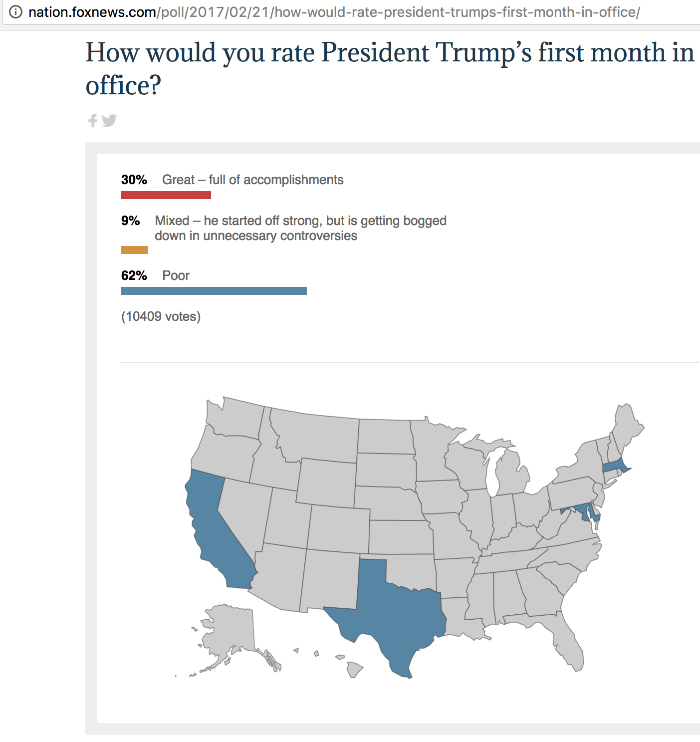Click Texas on the map

click(394, 614)
